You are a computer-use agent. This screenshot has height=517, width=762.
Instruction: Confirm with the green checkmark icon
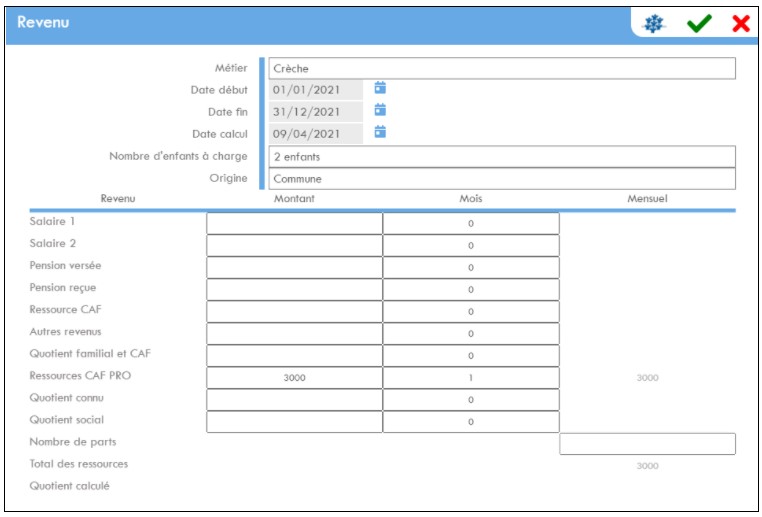coord(699,23)
